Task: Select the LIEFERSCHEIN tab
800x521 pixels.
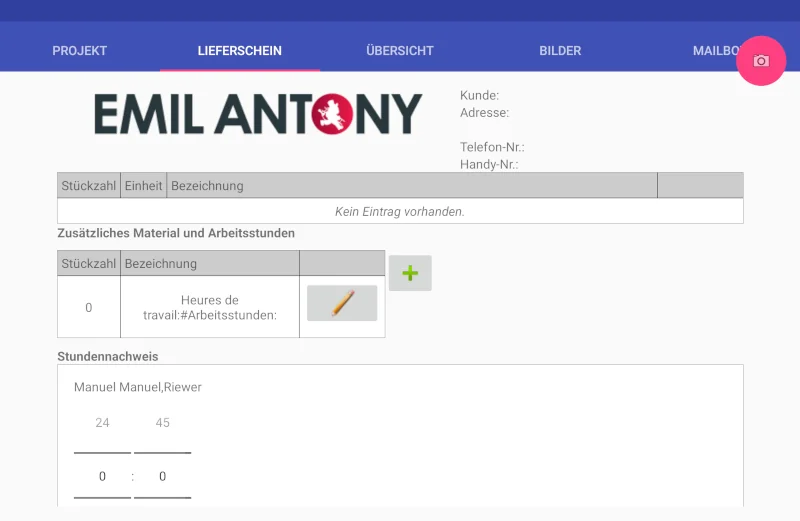Action: 240,51
